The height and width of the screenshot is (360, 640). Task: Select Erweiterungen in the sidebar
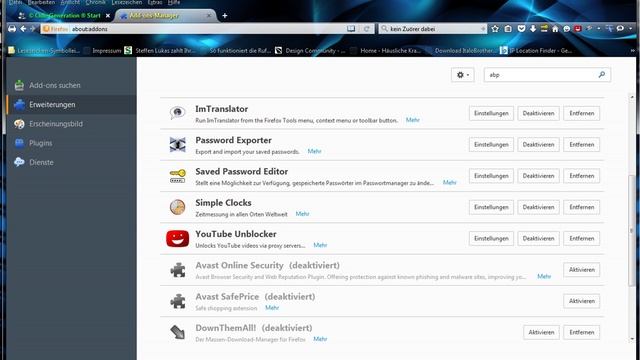pyautogui.click(x=71, y=104)
